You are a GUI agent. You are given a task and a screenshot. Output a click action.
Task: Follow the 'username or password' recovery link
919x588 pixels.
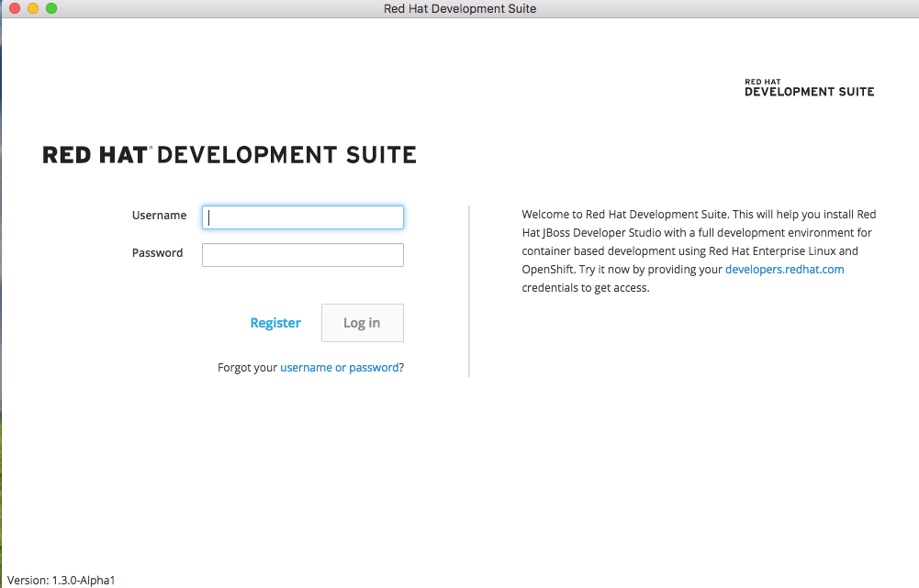tap(340, 367)
